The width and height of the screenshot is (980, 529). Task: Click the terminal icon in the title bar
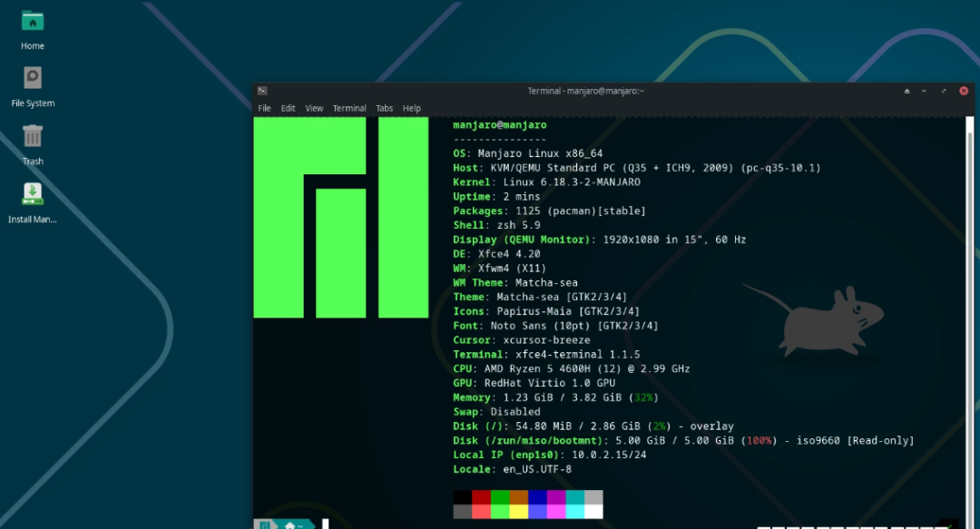click(x=262, y=91)
